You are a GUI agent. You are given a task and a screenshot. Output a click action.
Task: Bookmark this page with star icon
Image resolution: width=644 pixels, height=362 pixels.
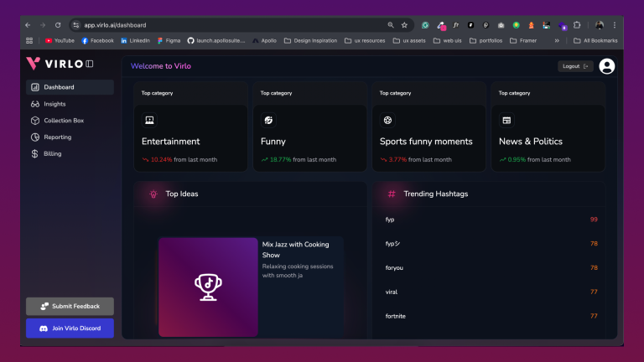[x=404, y=25]
